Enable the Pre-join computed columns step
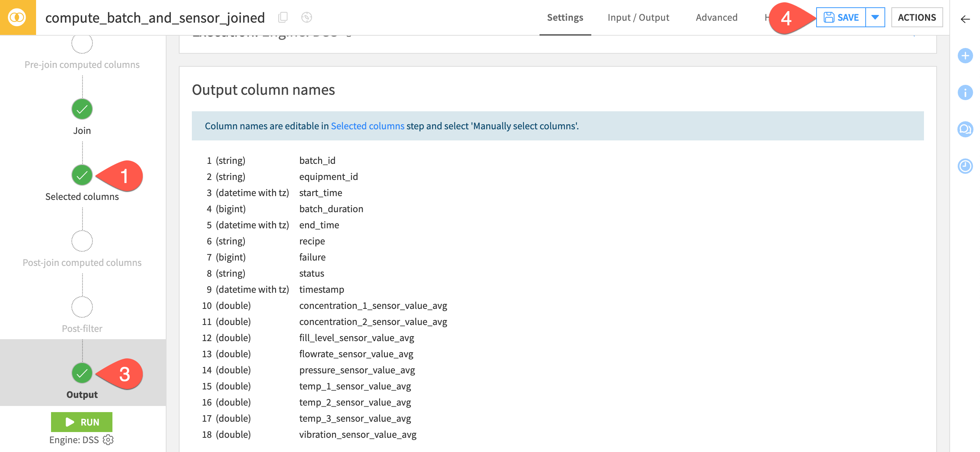The image size is (980, 452). click(82, 43)
